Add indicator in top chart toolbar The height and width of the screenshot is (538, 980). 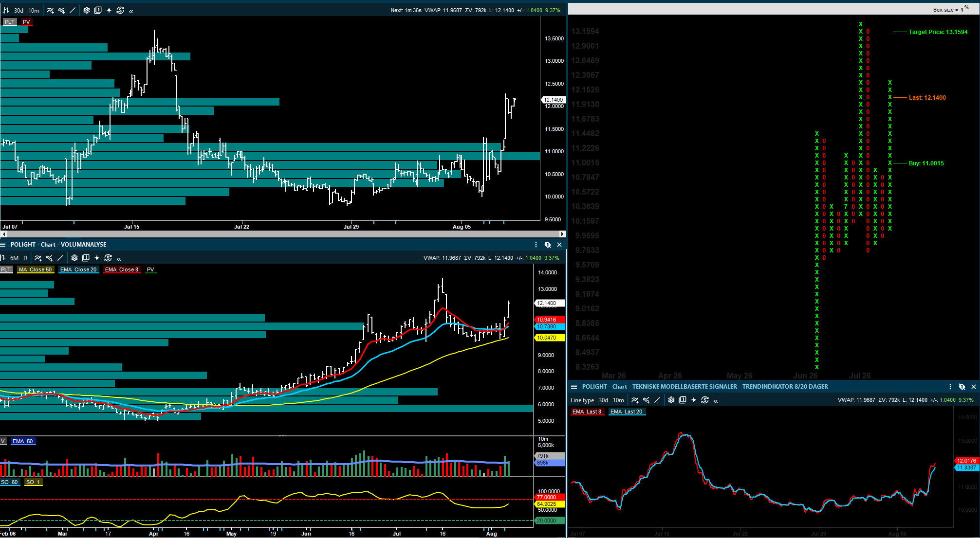pyautogui.click(x=50, y=10)
